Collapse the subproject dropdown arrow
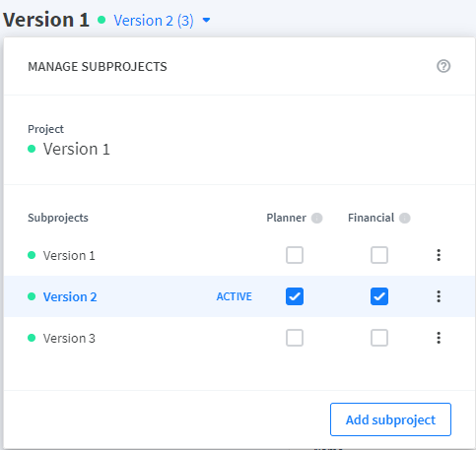 [206, 21]
